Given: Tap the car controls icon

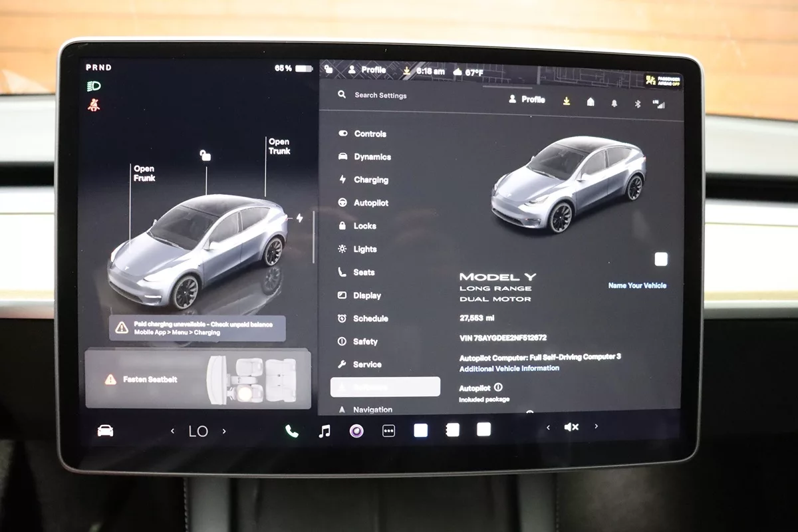Looking at the screenshot, I should coord(105,431).
